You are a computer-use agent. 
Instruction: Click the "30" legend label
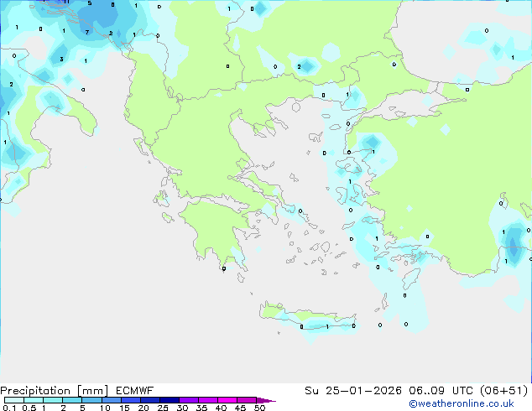point(182,408)
